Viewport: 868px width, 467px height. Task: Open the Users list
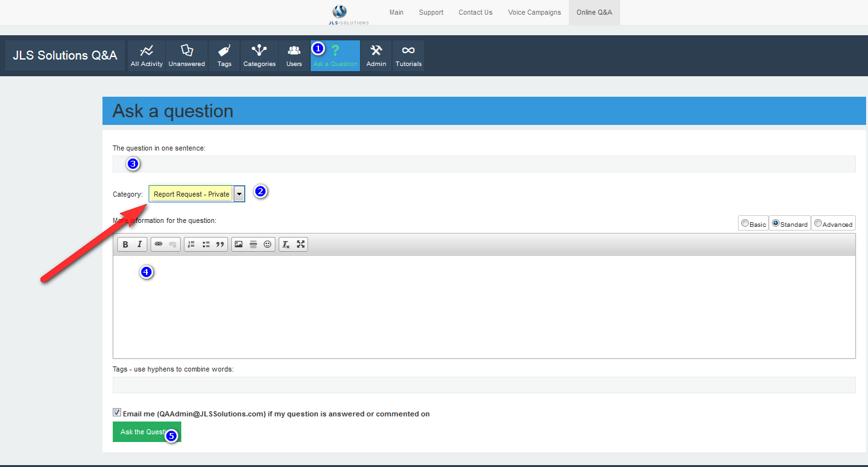tap(294, 56)
